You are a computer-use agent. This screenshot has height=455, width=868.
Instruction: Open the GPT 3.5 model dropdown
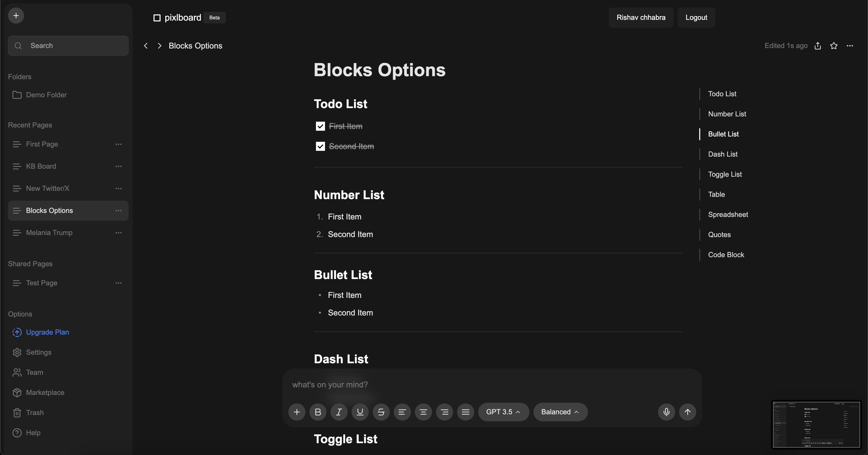pos(503,412)
